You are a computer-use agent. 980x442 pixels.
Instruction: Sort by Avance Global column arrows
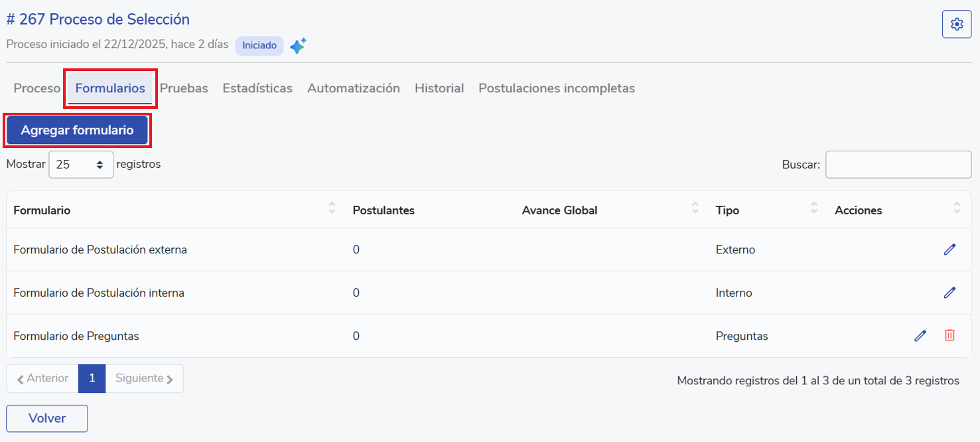coord(695,208)
